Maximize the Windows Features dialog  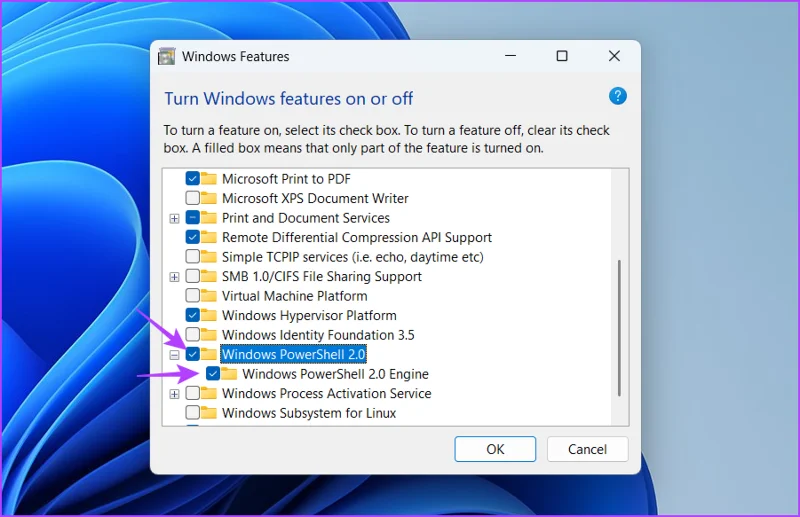point(562,56)
